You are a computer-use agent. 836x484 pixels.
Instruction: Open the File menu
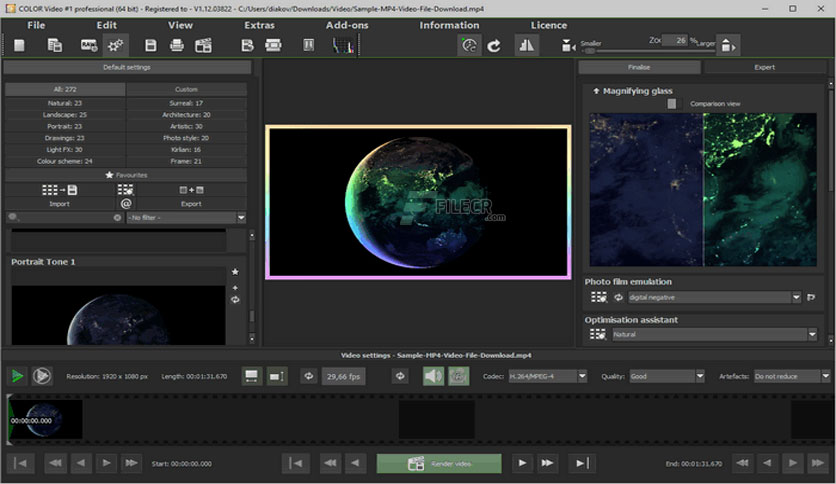(x=36, y=25)
